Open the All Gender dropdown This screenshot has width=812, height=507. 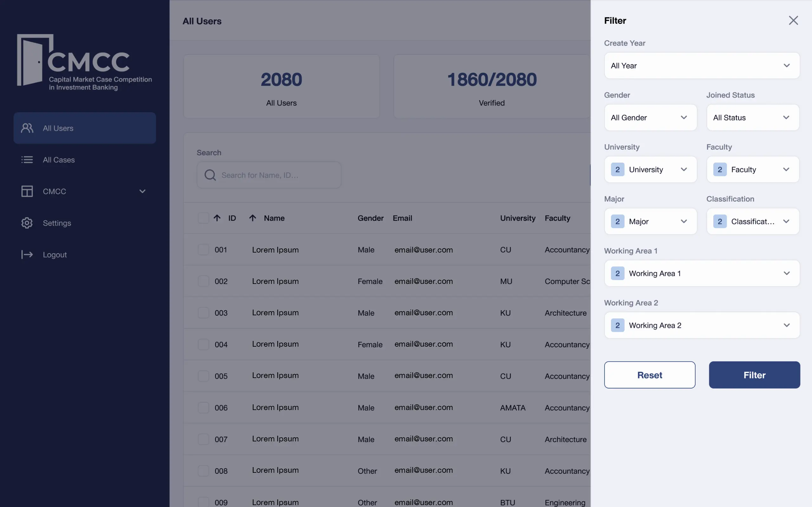point(650,118)
